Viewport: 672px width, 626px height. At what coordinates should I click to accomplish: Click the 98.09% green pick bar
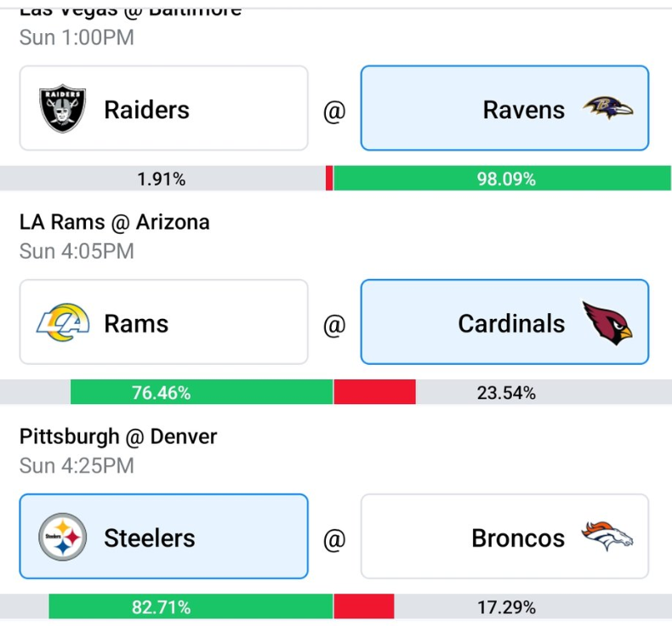tap(505, 179)
